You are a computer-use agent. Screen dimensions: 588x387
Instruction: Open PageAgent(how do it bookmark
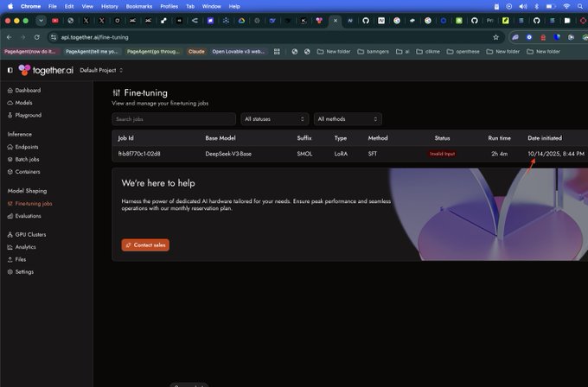click(x=30, y=51)
